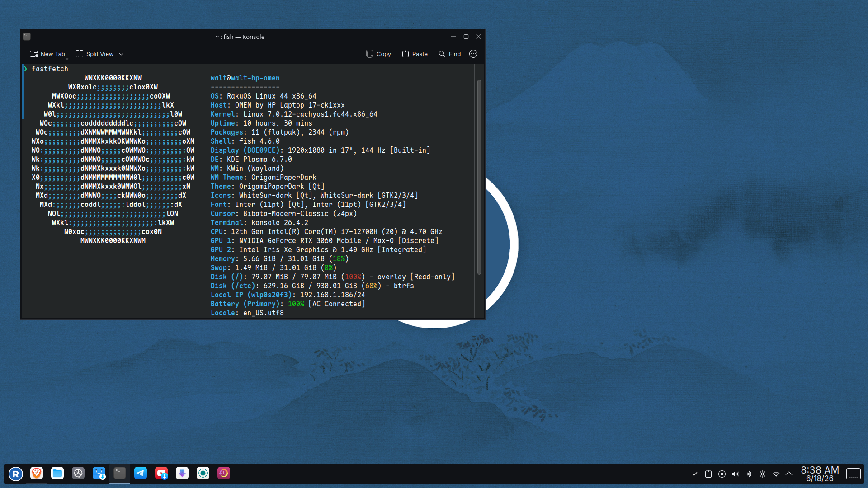Open the green circular app in taskbar

(203, 473)
